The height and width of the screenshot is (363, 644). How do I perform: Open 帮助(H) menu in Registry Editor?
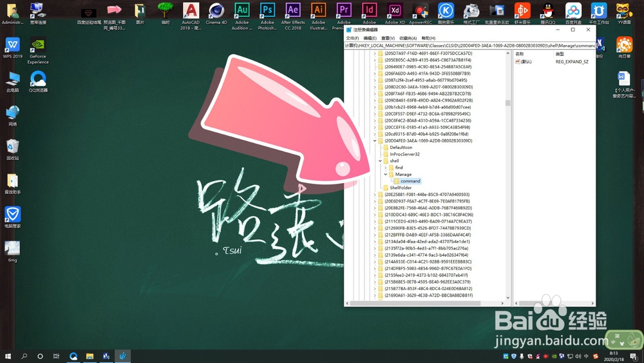click(x=428, y=38)
